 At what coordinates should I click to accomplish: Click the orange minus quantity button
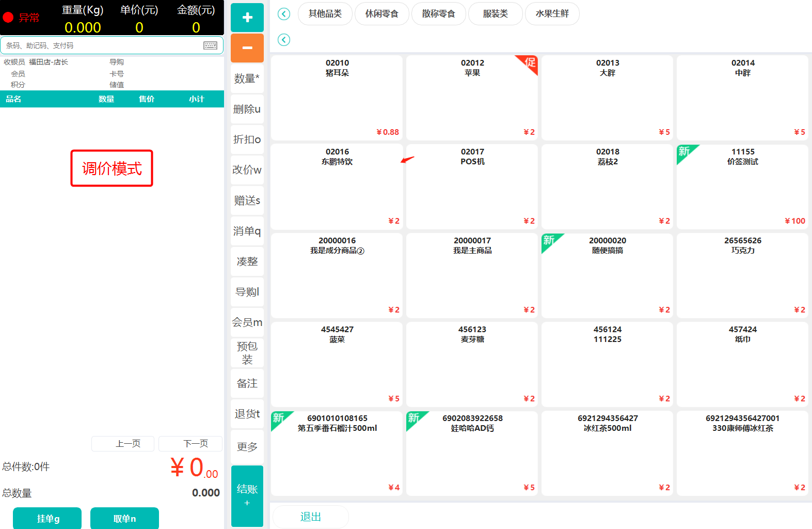coord(247,48)
